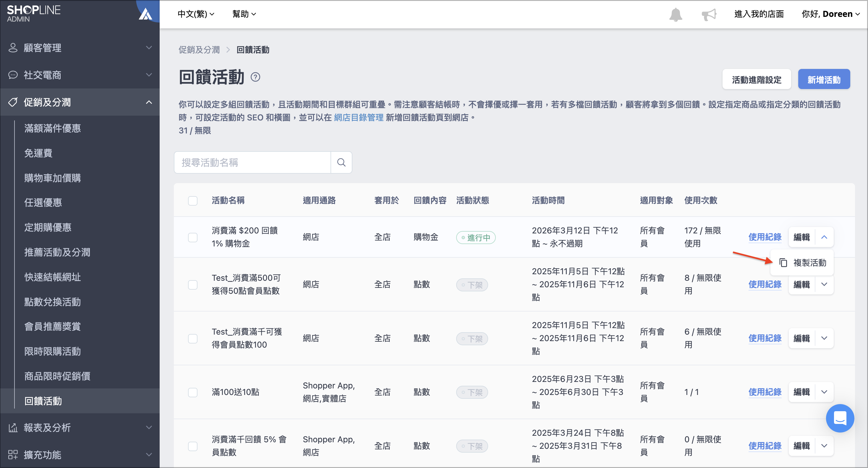Click the 下架 status badge in 滿100送10點 row
Viewport: 868px width, 468px height.
pos(472,392)
